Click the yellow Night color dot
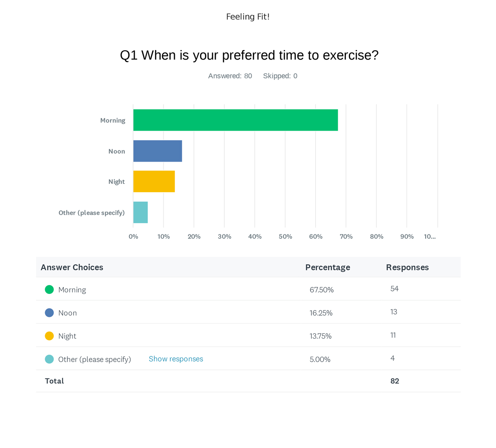 coord(49,336)
